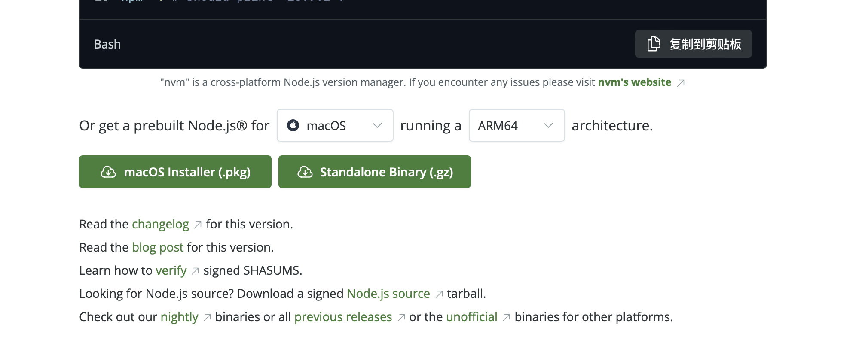Click external arrow icon beside nvm's website
Image resolution: width=868 pixels, height=358 pixels.
pos(681,83)
